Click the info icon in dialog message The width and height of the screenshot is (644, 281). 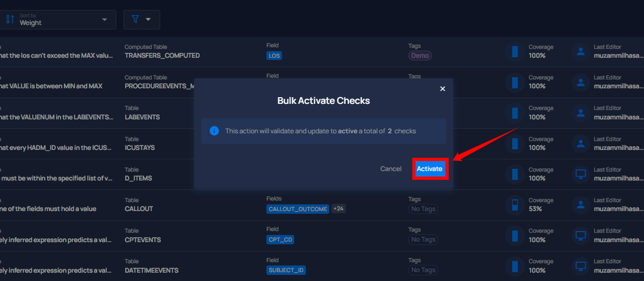(214, 131)
